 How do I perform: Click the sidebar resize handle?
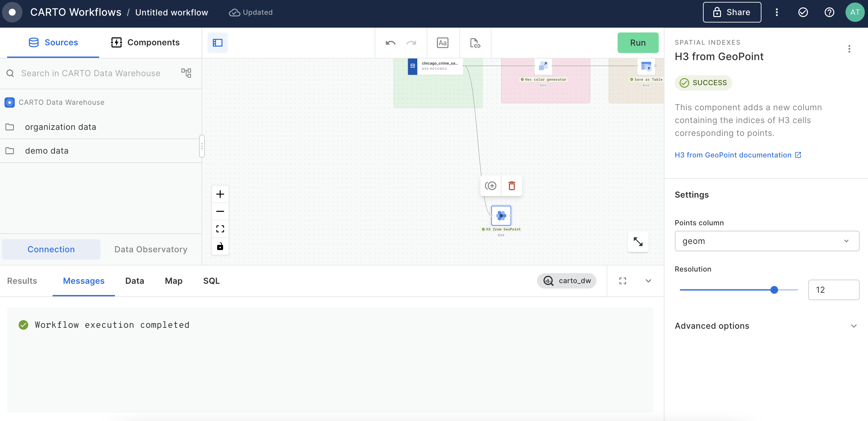(202, 146)
